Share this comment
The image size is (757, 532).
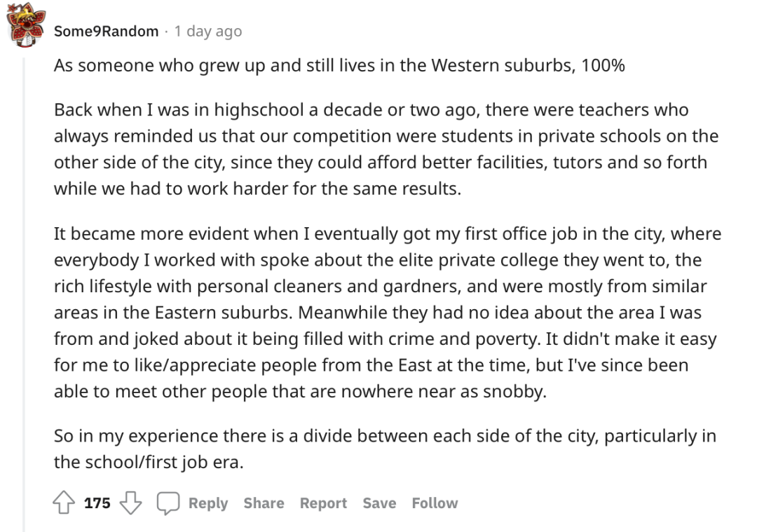click(x=264, y=503)
